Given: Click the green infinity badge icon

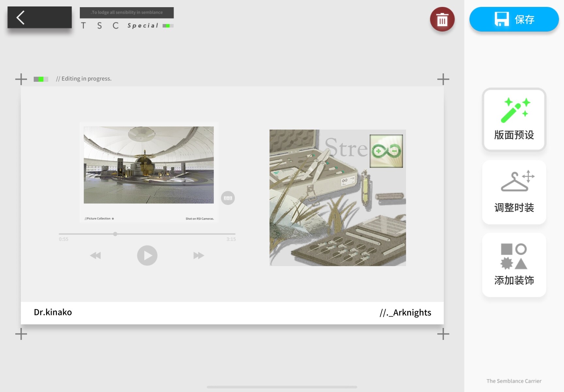Looking at the screenshot, I should (x=386, y=151).
